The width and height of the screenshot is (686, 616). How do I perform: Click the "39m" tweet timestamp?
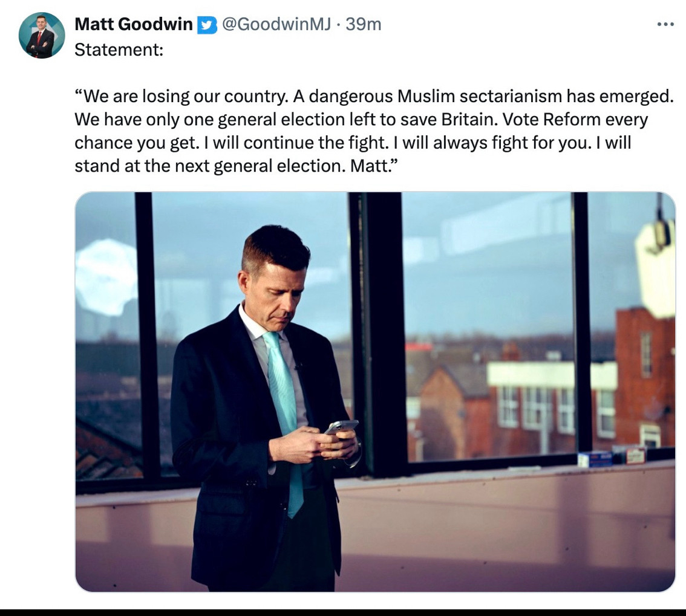(363, 24)
